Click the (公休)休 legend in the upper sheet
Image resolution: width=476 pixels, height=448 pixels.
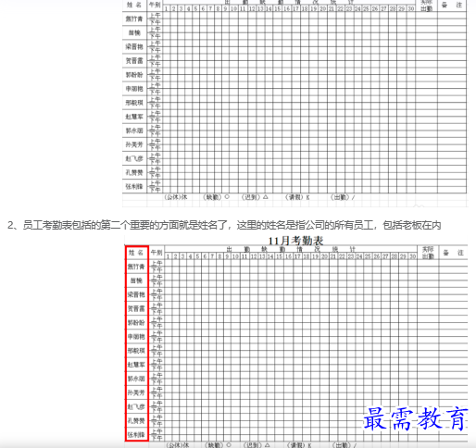click(176, 197)
